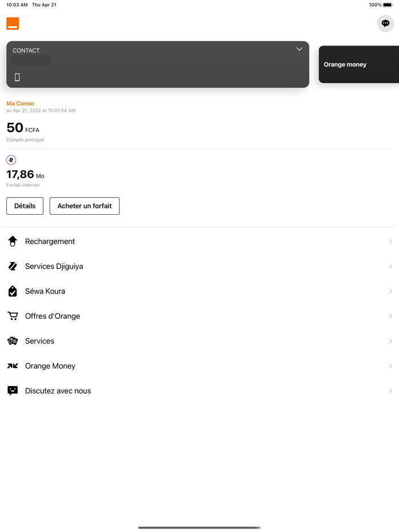Image resolution: width=399 pixels, height=532 pixels.
Task: Expand the Contact card chevron
Action: [299, 50]
